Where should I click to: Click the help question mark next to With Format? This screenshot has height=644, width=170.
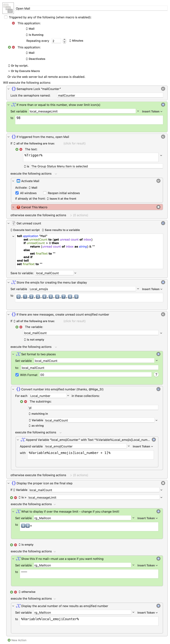click(x=156, y=374)
